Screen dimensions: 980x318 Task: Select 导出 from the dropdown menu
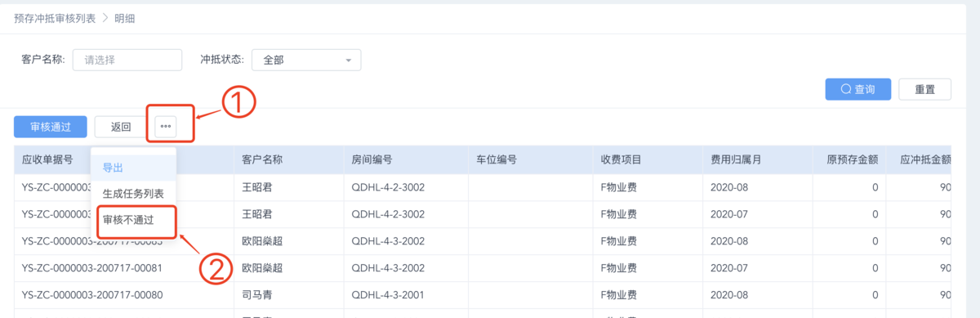[113, 168]
